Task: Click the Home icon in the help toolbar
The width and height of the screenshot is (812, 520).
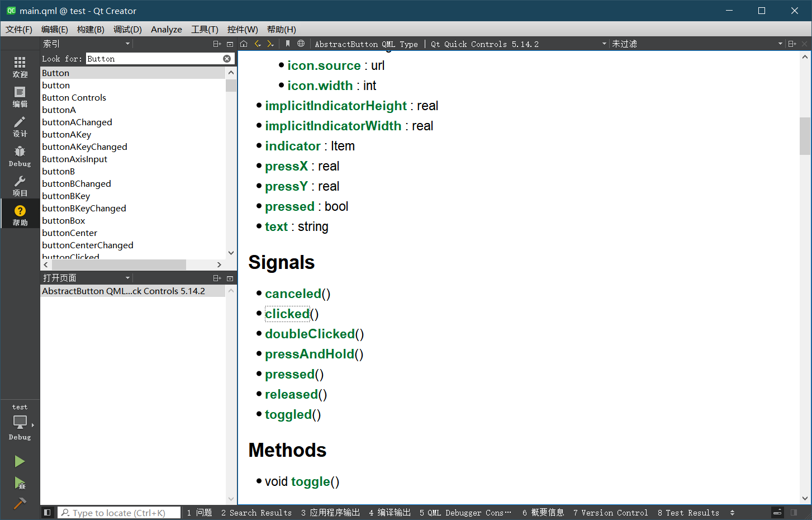Action: [243, 44]
